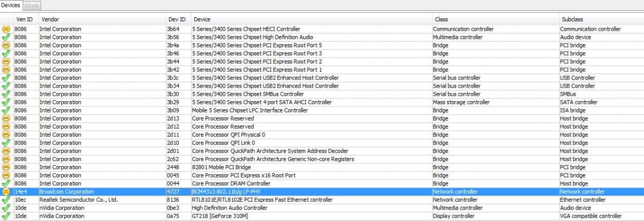The width and height of the screenshot is (644, 221).
Task: Click the checkmark icon for GT218 GeForce 310M
Action: click(6, 216)
